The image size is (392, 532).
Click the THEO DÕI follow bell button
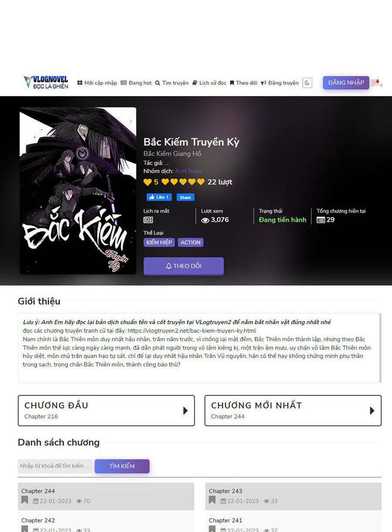(184, 266)
